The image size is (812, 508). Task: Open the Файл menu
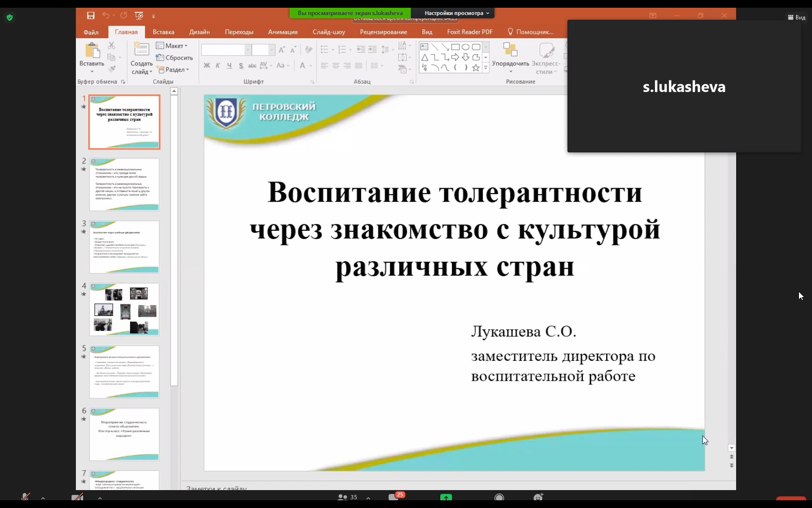click(91, 32)
